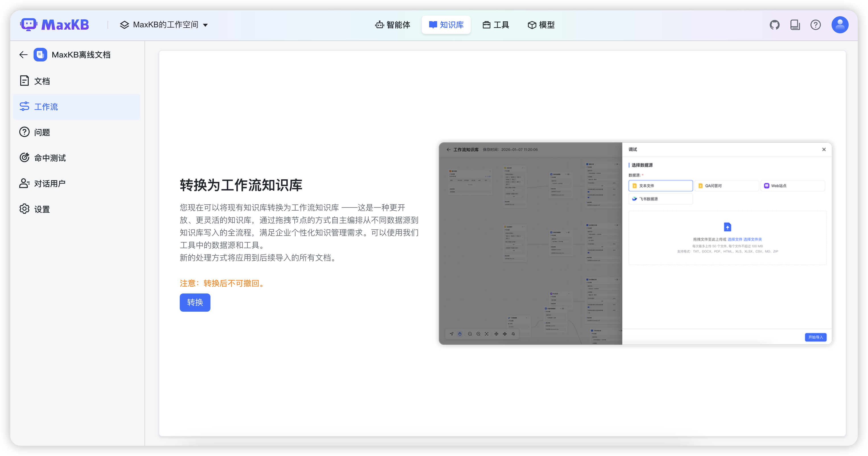Click the help question mark icon

(815, 25)
